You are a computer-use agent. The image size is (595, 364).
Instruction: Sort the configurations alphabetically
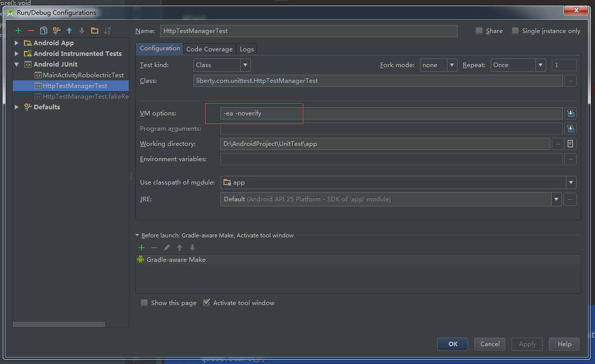click(107, 31)
